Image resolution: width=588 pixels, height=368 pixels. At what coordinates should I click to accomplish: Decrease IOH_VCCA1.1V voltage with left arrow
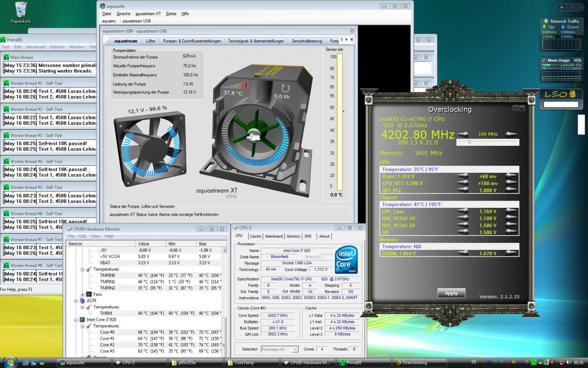(462, 218)
